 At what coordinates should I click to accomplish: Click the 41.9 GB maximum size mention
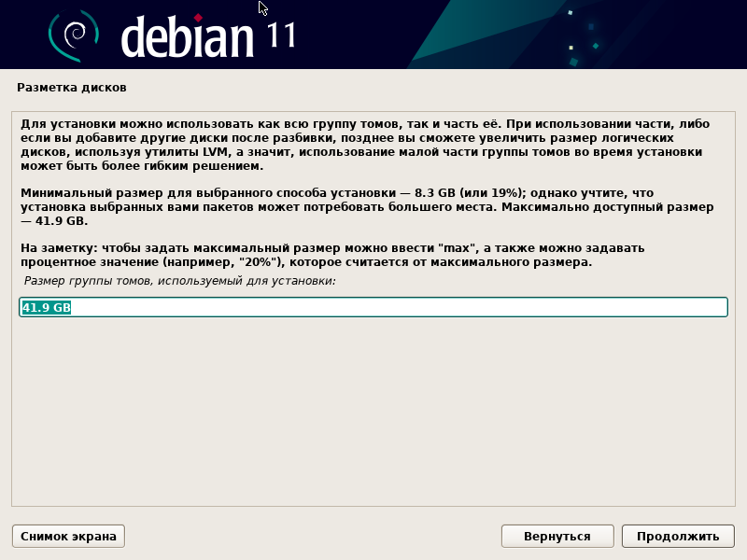click(51, 222)
